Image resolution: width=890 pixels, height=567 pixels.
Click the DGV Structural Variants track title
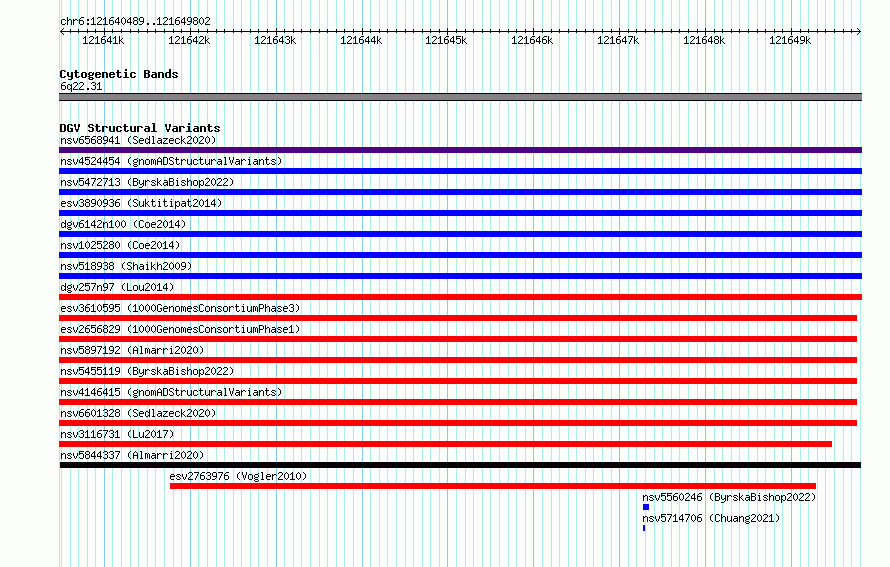pyautogui.click(x=140, y=128)
